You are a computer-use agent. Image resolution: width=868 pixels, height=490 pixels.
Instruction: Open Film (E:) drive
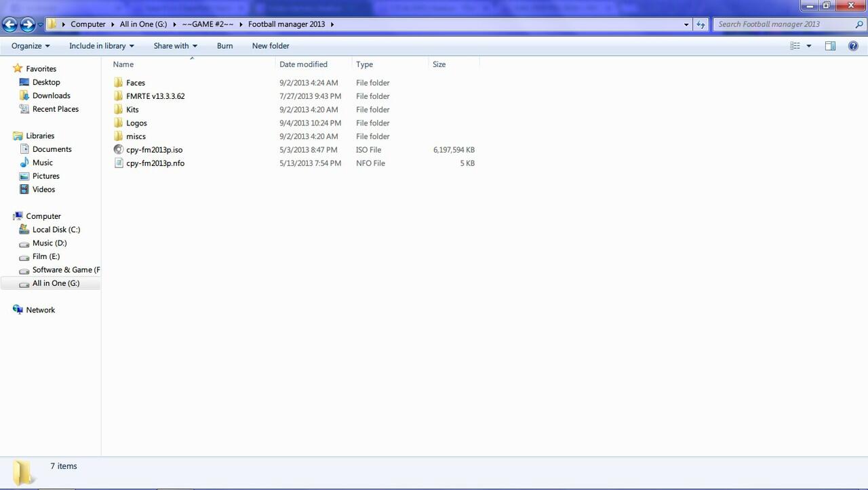pyautogui.click(x=46, y=257)
